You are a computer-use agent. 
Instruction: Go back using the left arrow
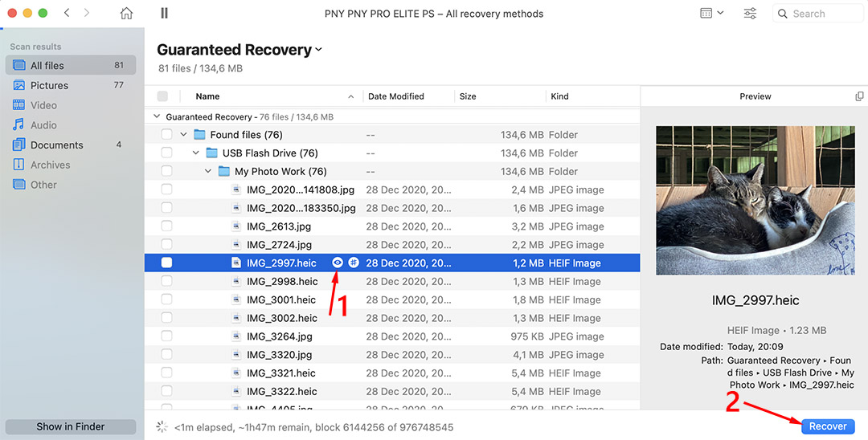click(x=67, y=14)
